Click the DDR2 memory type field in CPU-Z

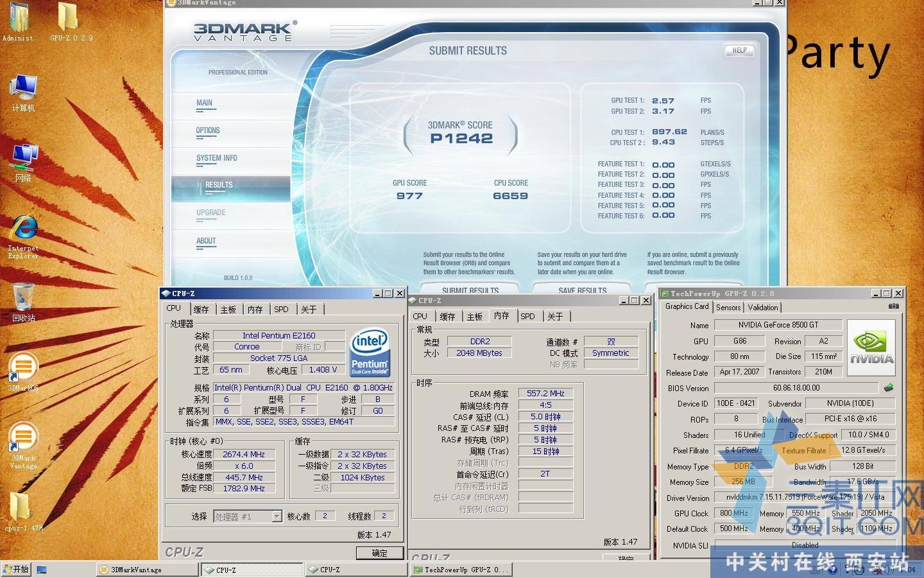tap(479, 342)
